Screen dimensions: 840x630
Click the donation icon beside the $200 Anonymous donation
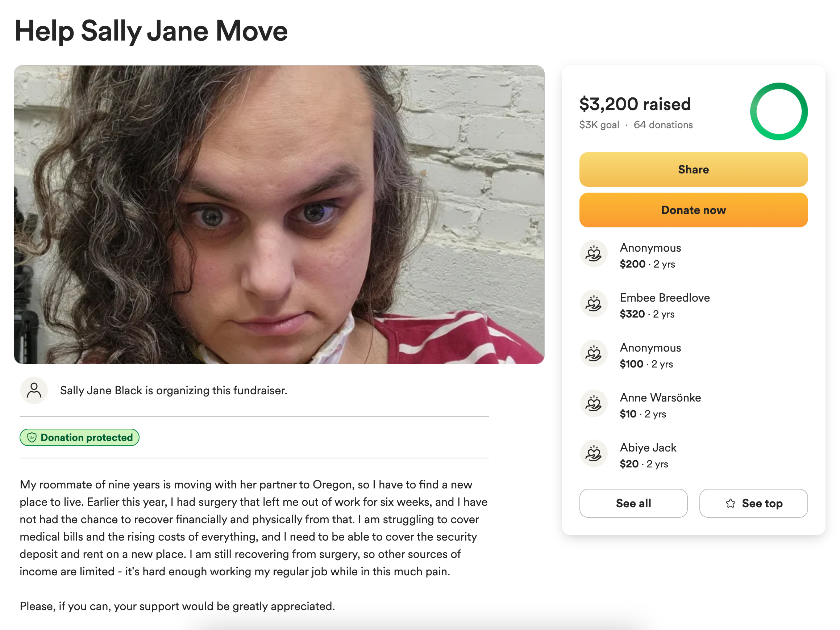(x=594, y=253)
